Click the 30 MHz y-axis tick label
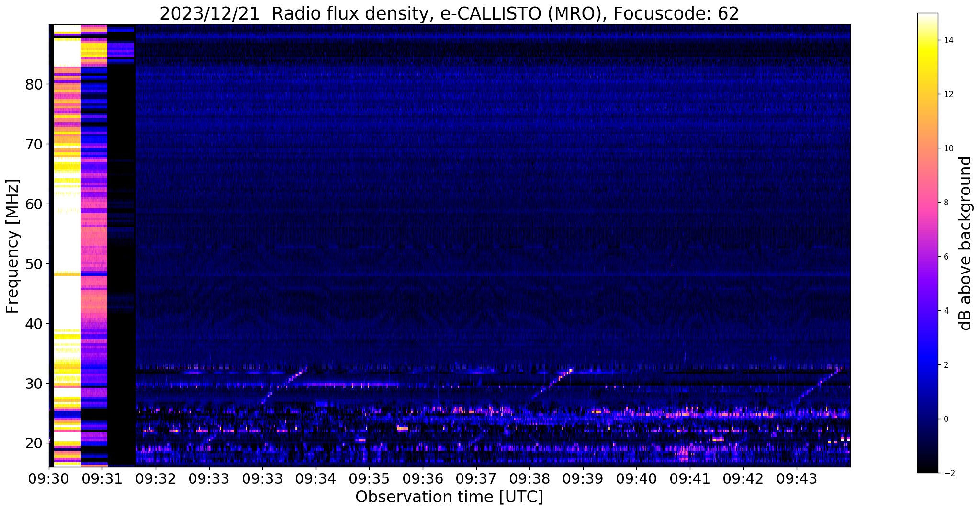Viewport: 980px width, 511px height. point(34,384)
